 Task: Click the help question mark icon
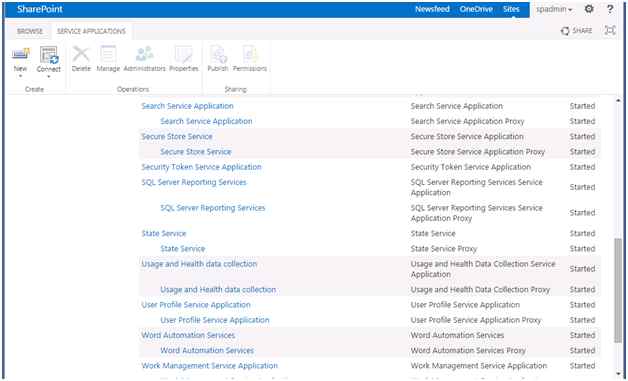(x=610, y=9)
